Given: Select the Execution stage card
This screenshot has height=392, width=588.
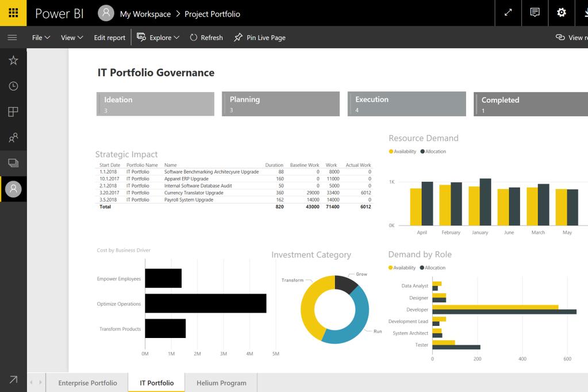Looking at the screenshot, I should pos(406,104).
